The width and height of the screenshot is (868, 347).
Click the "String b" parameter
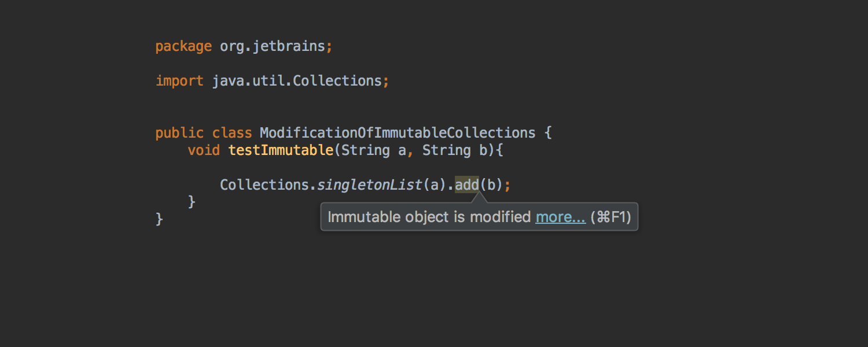pyautogui.click(x=455, y=150)
